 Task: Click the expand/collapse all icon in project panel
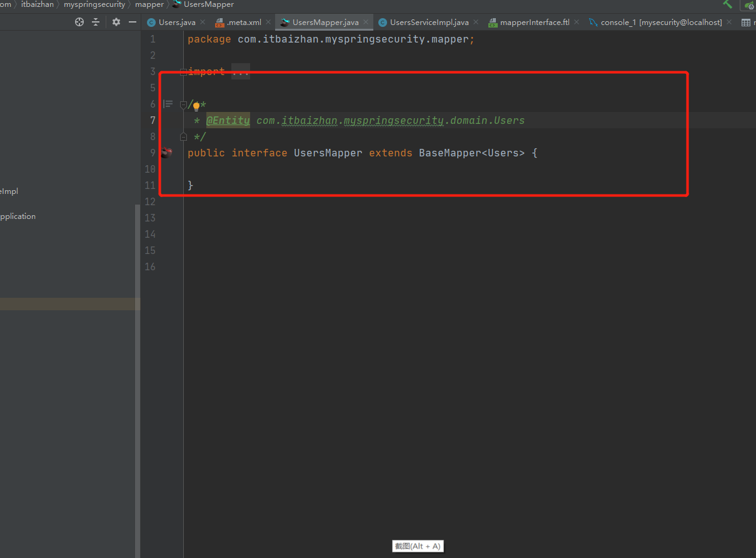click(96, 22)
